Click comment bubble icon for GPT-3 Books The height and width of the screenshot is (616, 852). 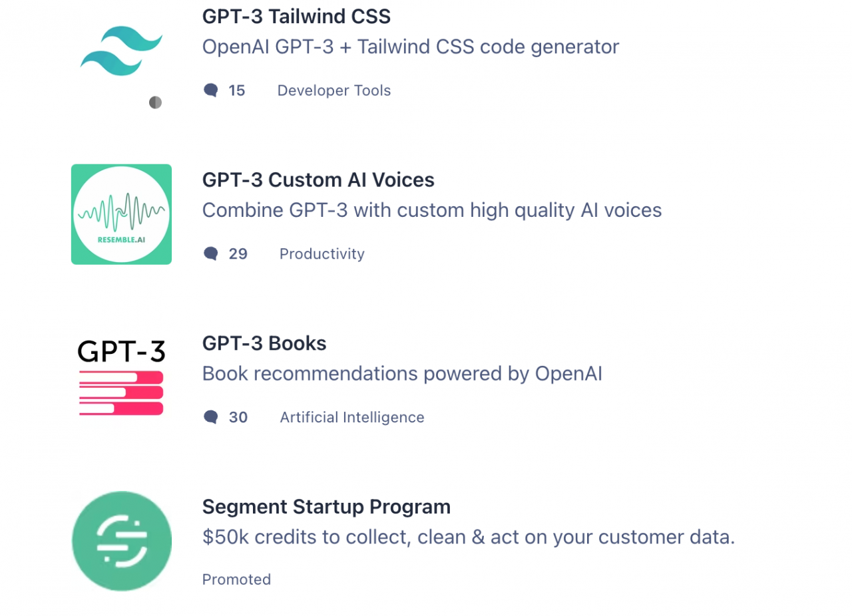pyautogui.click(x=211, y=418)
